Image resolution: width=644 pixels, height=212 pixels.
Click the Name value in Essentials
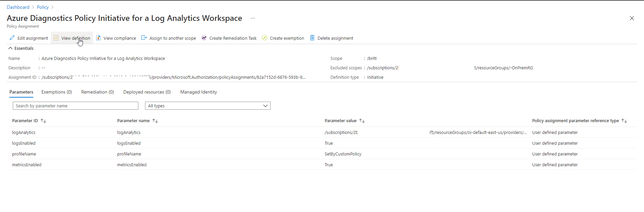coord(103,58)
